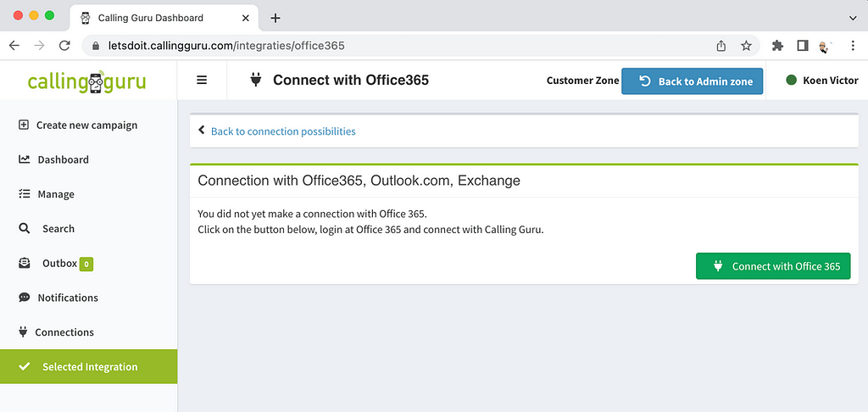This screenshot has height=412, width=868.
Task: Click the green status dot by Koen Victor
Action: (791, 81)
